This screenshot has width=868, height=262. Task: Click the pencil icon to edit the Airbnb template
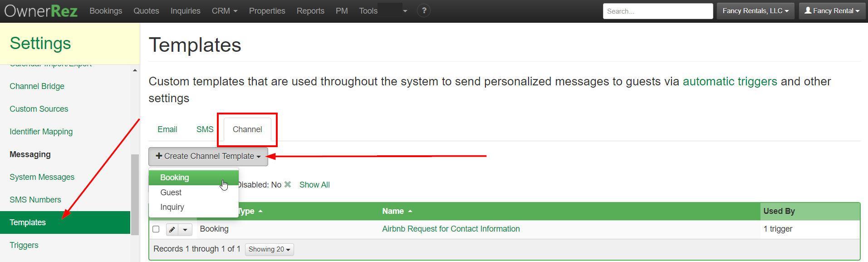tap(172, 229)
